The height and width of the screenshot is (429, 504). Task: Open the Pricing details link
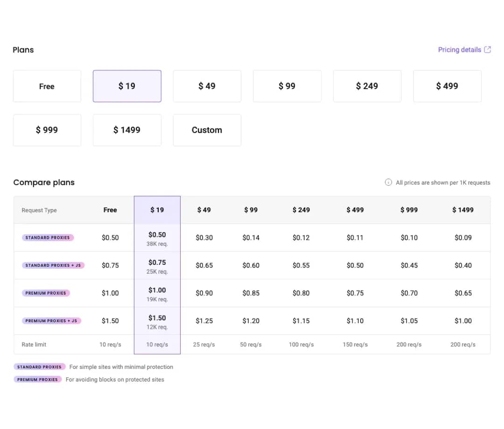[459, 50]
